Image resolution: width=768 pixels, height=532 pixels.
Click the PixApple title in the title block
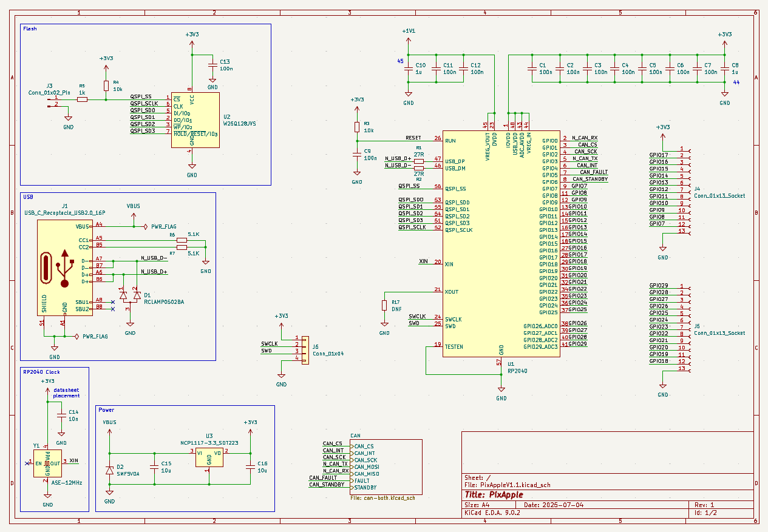(506, 494)
